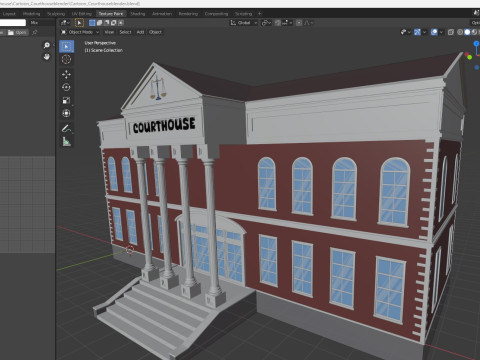Select the Measure ruler tool

point(66,142)
